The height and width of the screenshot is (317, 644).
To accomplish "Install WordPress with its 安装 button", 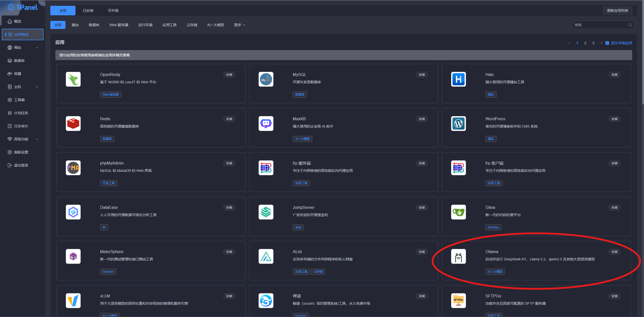I will pos(614,119).
